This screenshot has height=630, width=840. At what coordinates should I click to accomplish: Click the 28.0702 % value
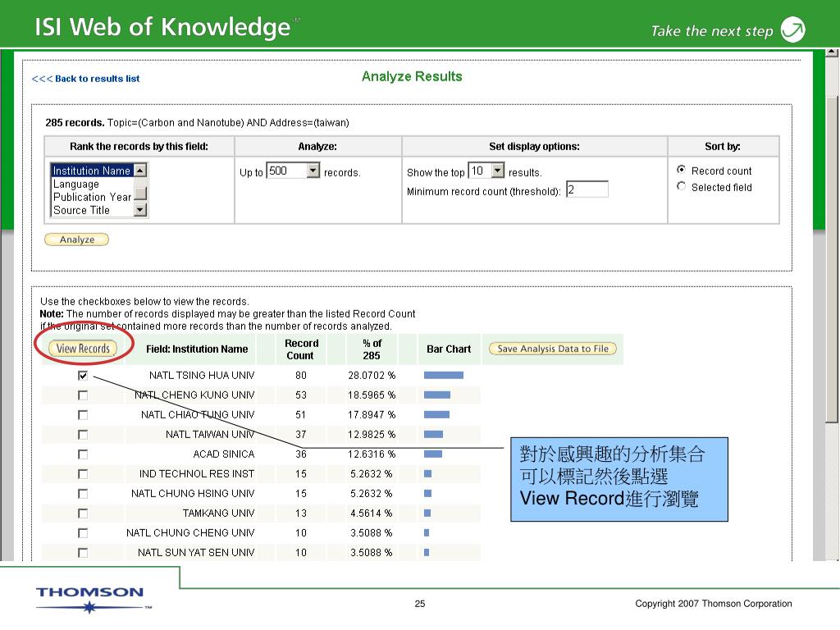372,376
